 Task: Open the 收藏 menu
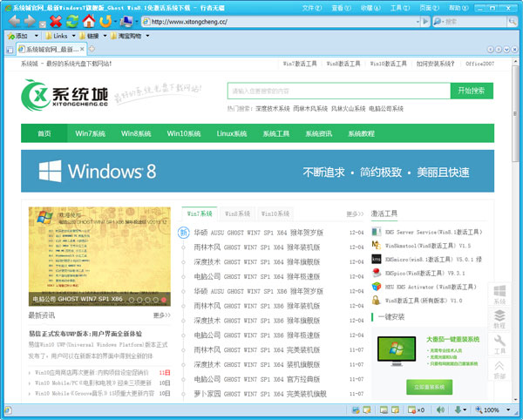click(370, 8)
